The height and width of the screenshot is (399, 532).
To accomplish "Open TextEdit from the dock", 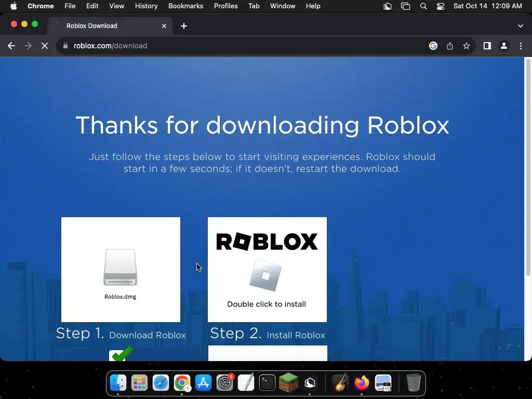I will (x=246, y=383).
